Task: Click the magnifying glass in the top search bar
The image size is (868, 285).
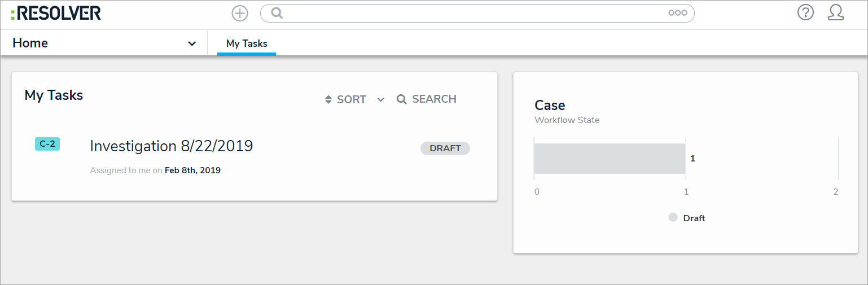Action: pyautogui.click(x=277, y=13)
